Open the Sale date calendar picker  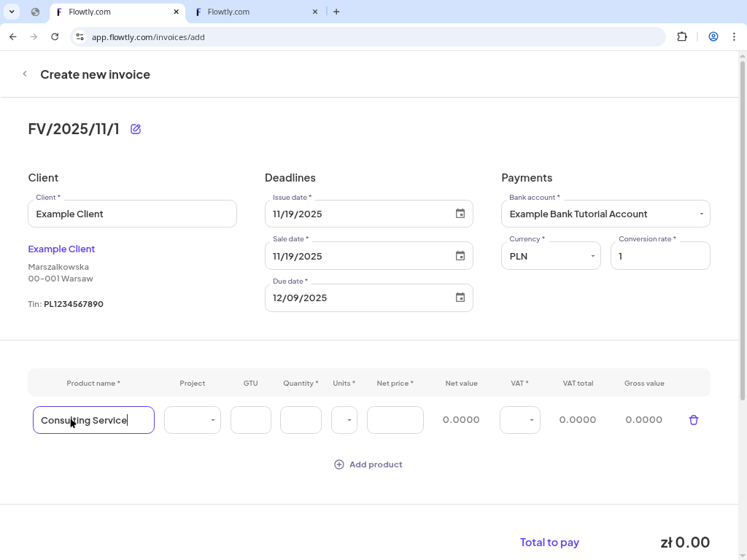[x=460, y=256]
